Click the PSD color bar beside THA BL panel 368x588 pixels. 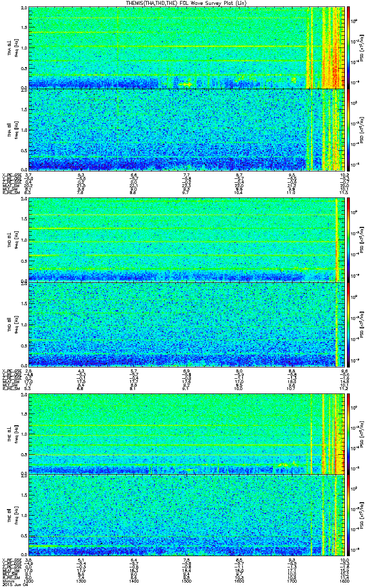click(x=349, y=48)
